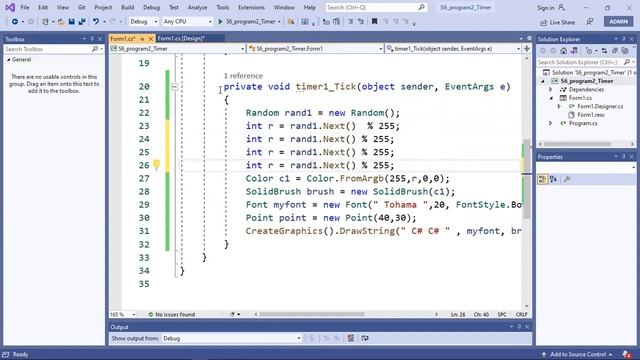Screen dimensions: 640x360
Task: Click the Visual Studio logo icon
Action: coord(10,7)
